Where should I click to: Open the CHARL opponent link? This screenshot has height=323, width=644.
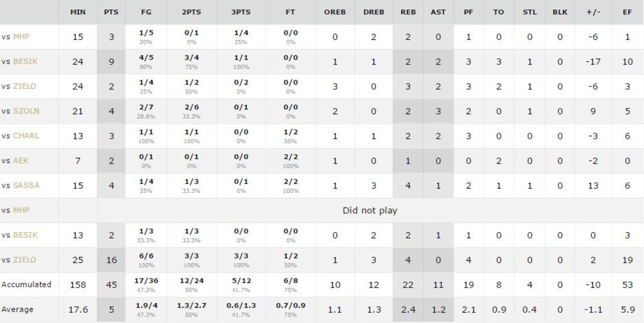tap(26, 136)
